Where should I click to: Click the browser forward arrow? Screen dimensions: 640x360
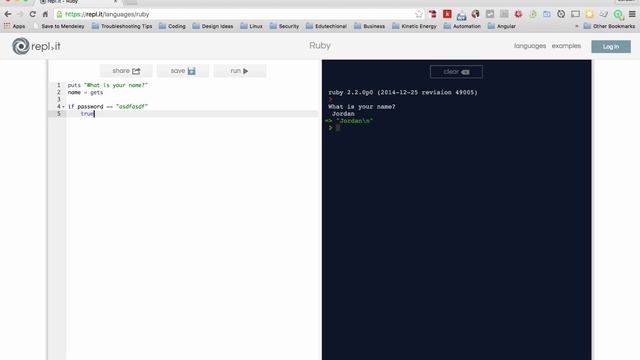point(20,14)
